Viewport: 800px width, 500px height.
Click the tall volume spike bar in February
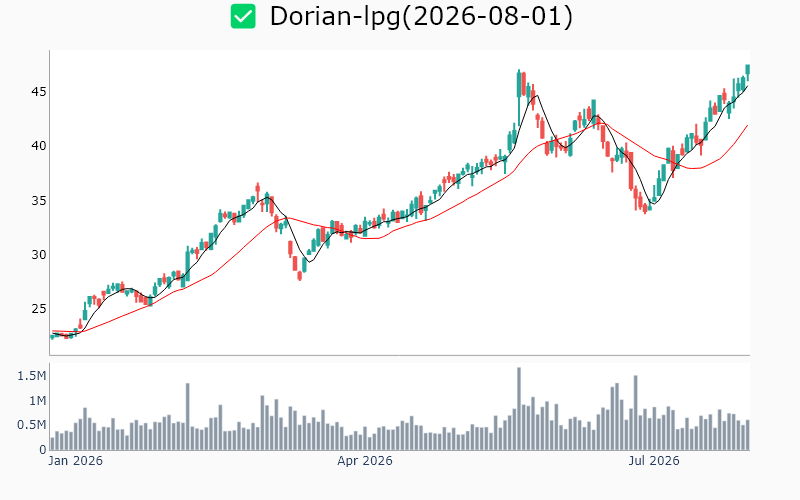pos(188,417)
